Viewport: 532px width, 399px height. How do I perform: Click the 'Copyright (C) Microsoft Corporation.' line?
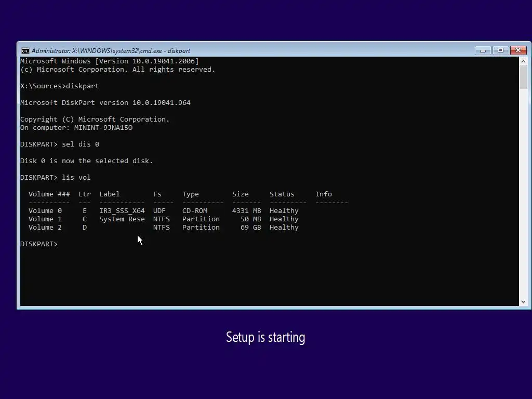[95, 119]
